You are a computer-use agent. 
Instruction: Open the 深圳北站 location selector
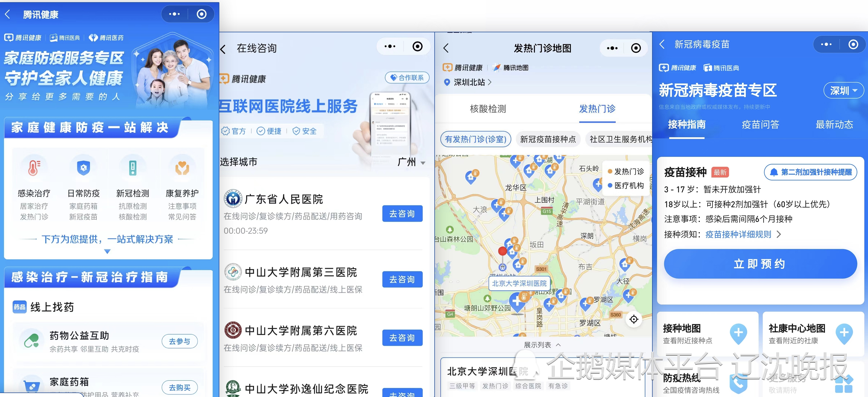468,82
